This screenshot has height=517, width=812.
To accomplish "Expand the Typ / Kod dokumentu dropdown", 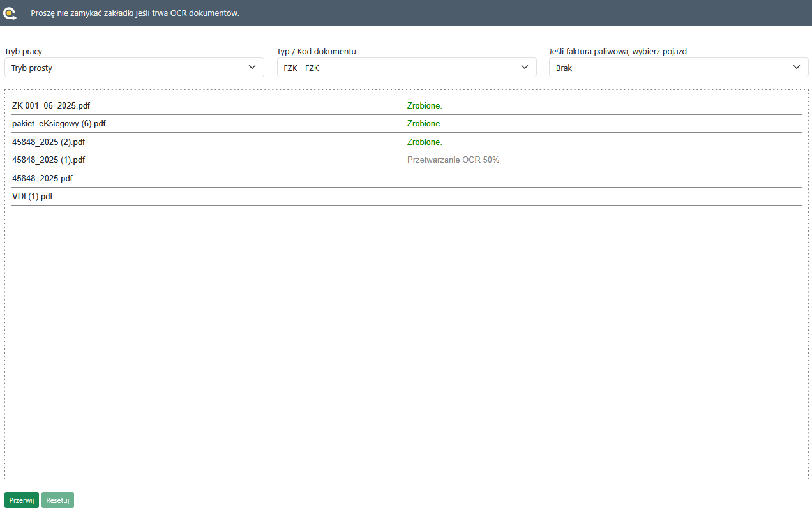I will tap(407, 68).
